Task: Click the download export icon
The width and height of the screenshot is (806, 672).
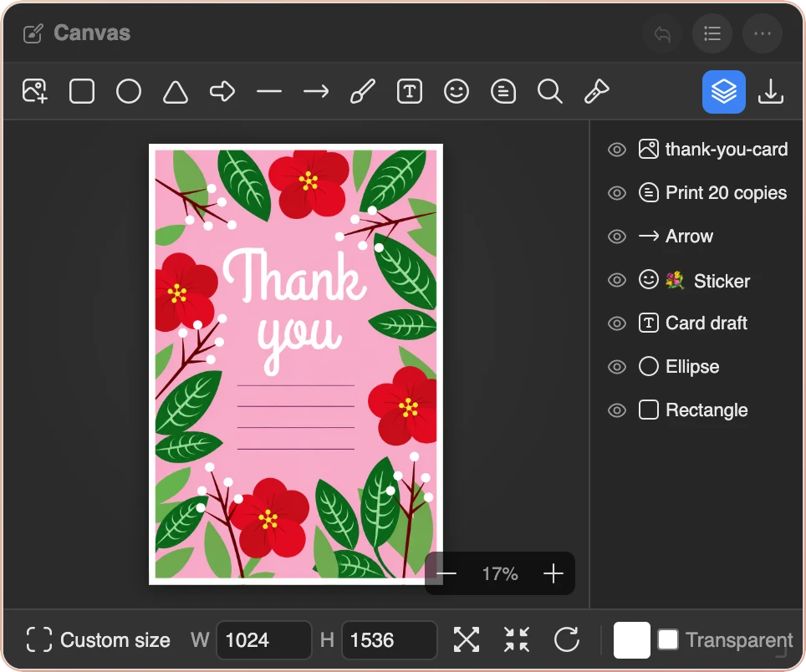Action: [x=771, y=91]
